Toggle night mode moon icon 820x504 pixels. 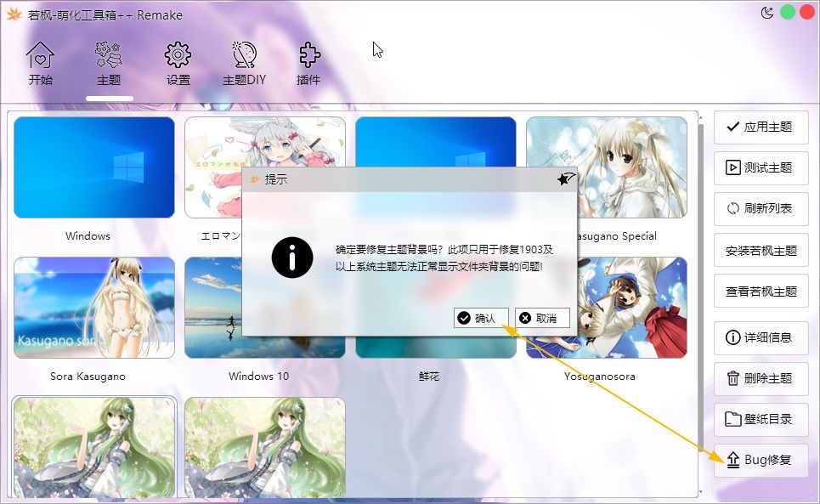click(767, 13)
